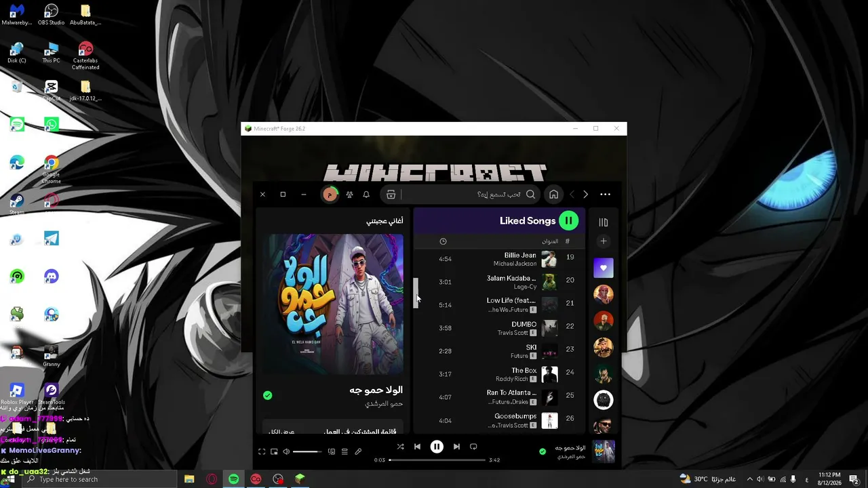Toggle liked checkmark in the player bar
The width and height of the screenshot is (868, 488).
pos(542,451)
